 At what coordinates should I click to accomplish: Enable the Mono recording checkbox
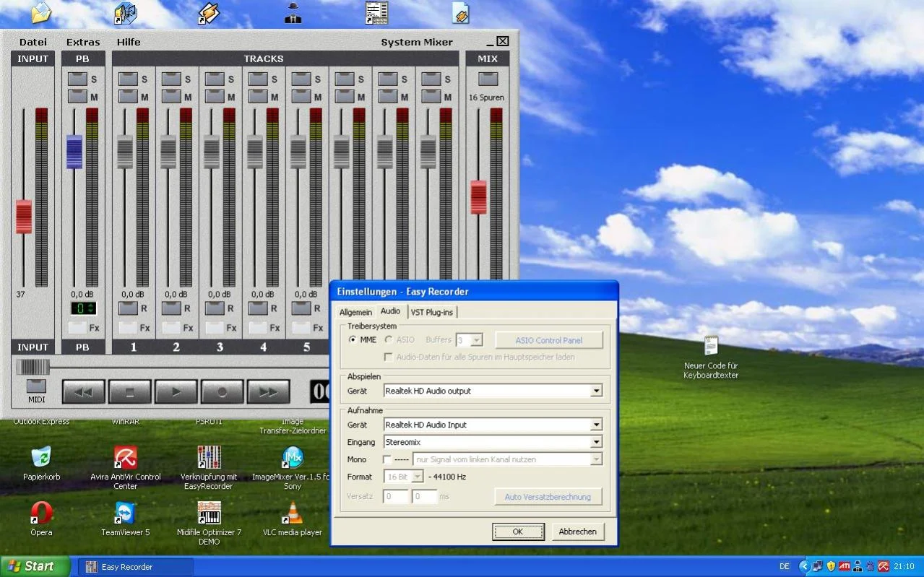tap(387, 459)
